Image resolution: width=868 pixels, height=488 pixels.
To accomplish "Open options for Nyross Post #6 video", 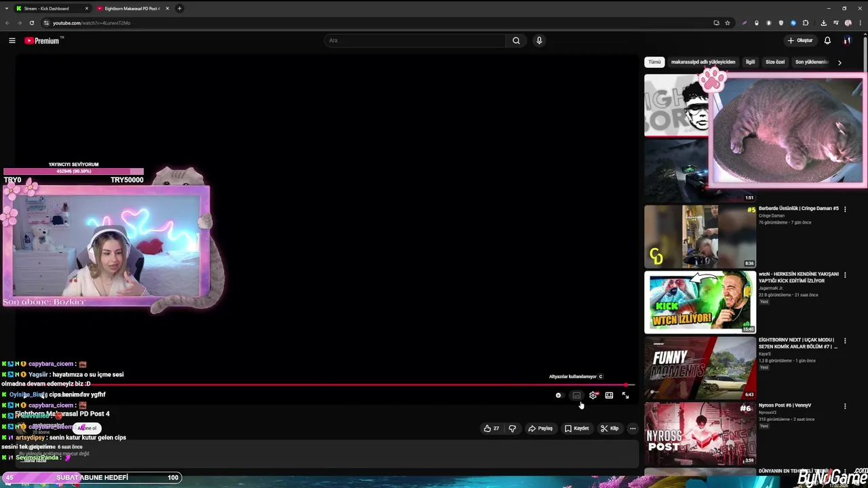I will point(845,407).
